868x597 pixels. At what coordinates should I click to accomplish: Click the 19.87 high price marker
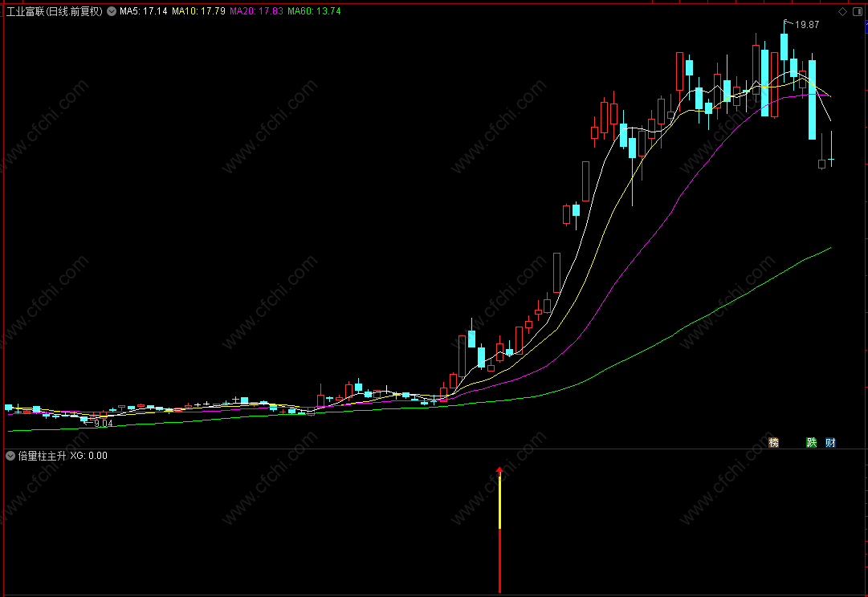(x=806, y=24)
